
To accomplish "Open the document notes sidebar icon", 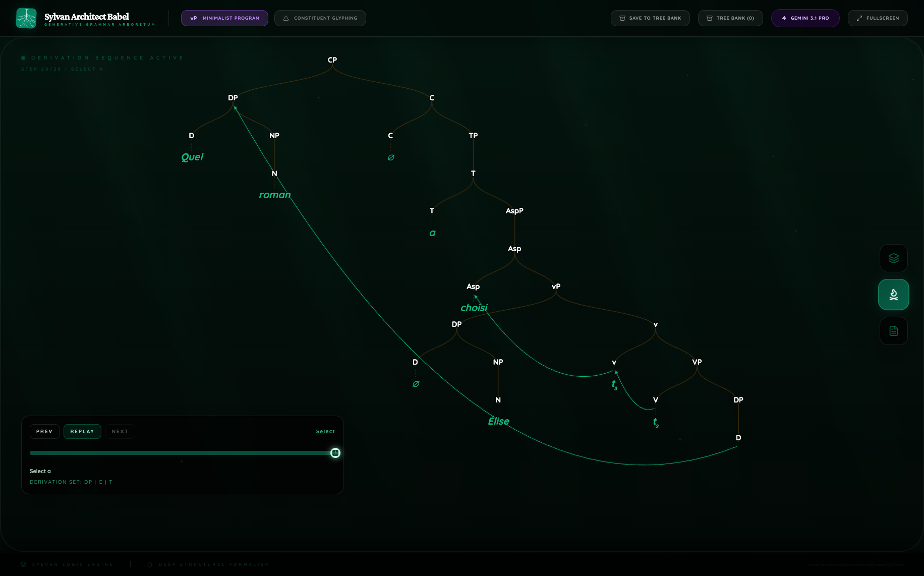I will click(893, 331).
